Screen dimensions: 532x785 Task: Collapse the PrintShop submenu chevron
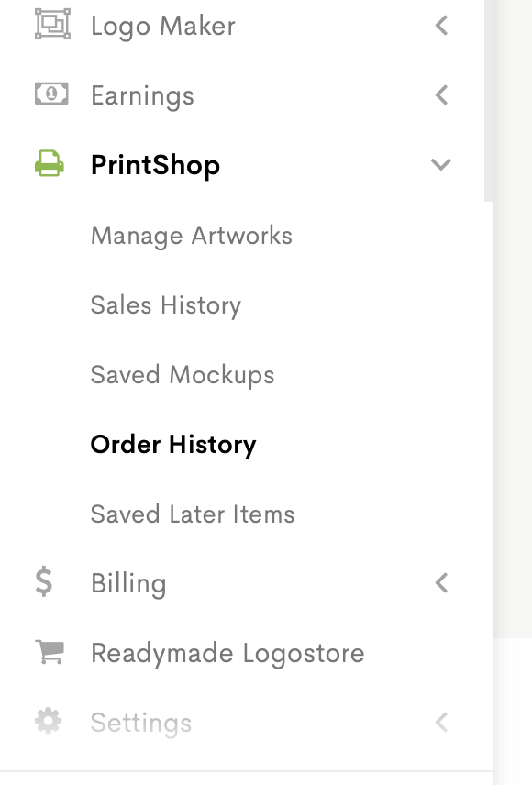point(441,164)
